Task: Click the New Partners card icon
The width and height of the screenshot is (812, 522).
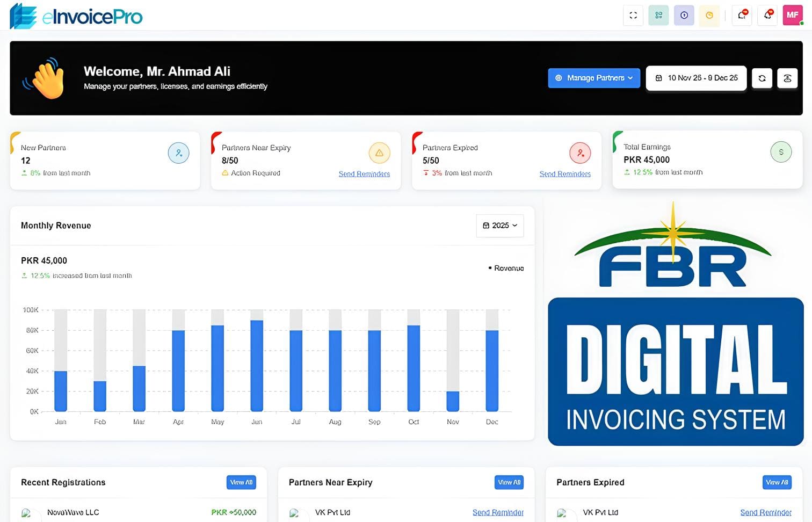Action: coord(179,153)
